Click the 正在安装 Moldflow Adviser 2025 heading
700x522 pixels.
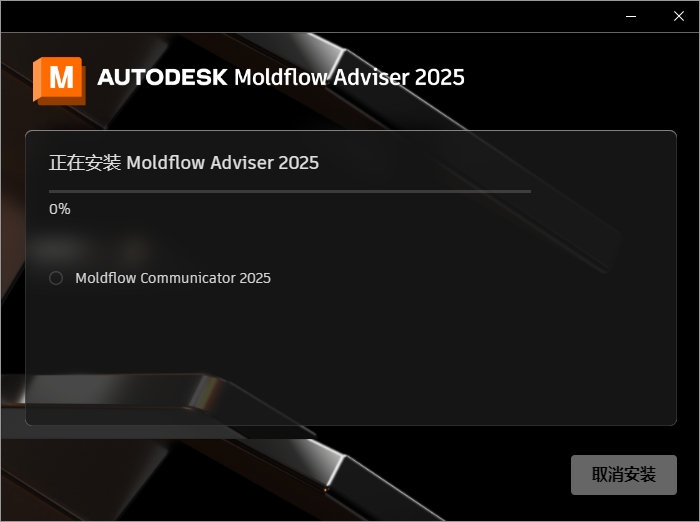tap(184, 163)
